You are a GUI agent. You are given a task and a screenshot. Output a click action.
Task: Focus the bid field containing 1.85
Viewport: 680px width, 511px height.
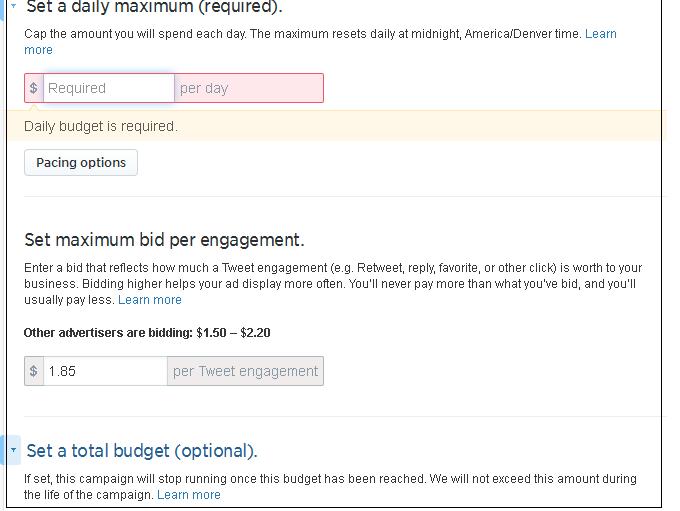(x=104, y=371)
